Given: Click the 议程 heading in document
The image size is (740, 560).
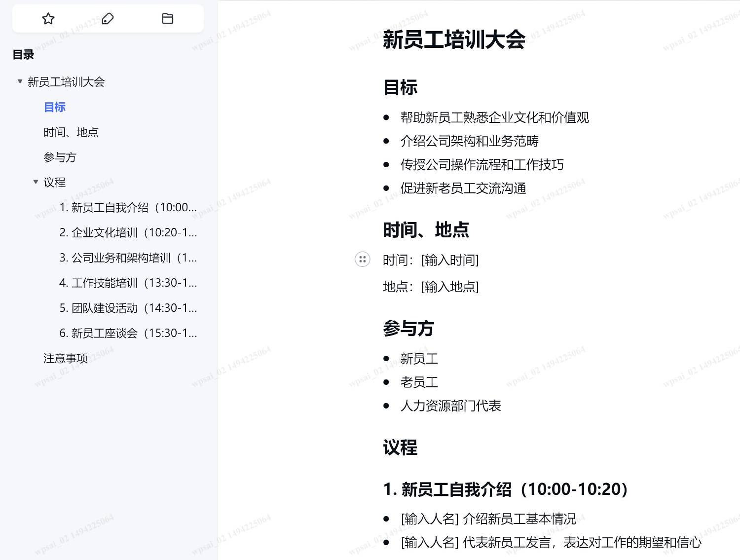Looking at the screenshot, I should pyautogui.click(x=400, y=448).
